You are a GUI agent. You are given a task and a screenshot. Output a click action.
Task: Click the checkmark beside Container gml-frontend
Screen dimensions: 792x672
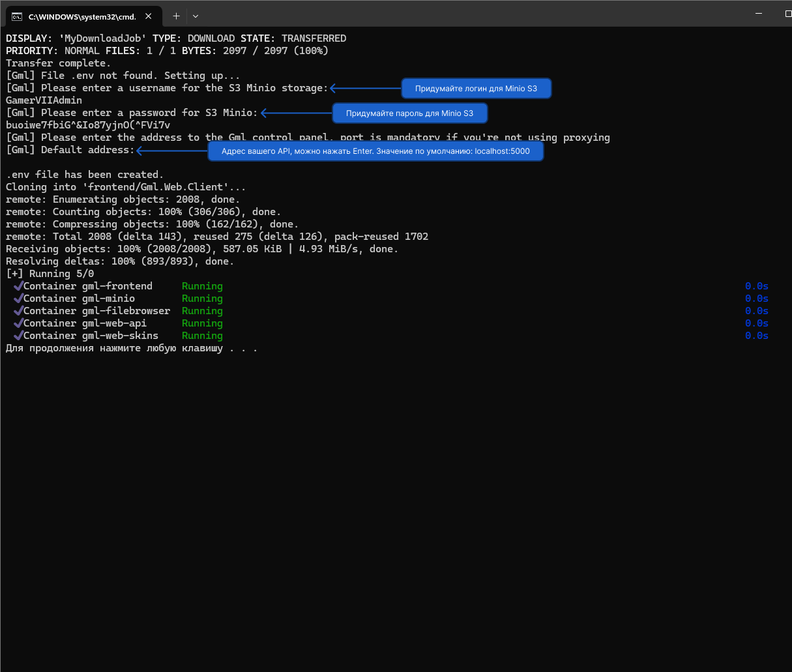click(18, 286)
